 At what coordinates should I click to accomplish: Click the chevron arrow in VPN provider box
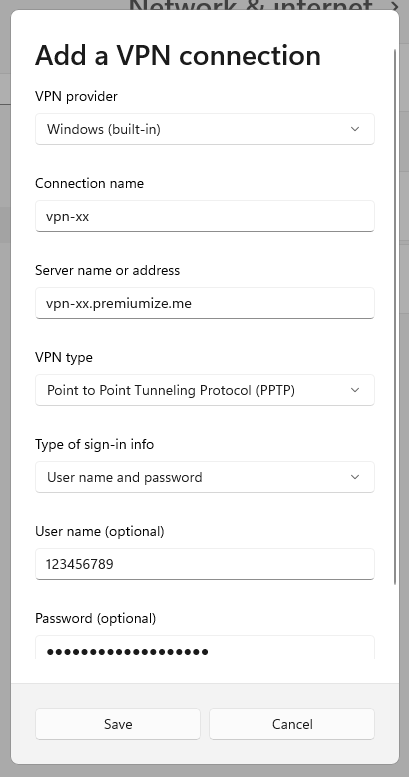pos(355,129)
